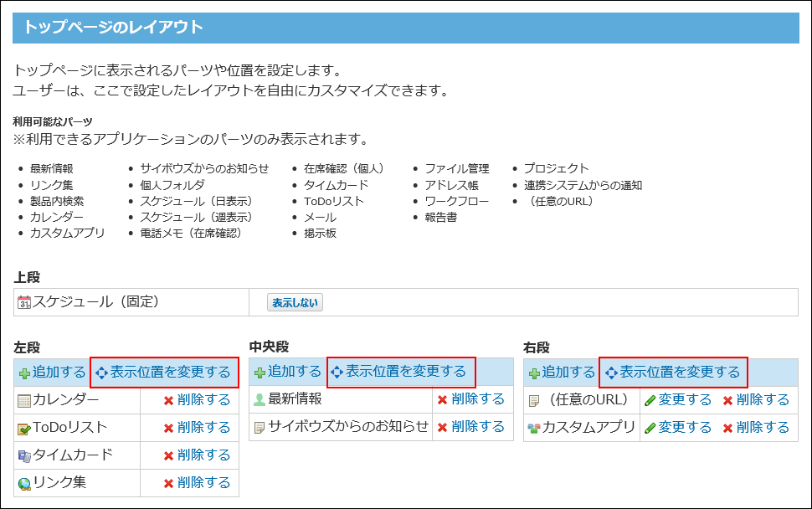Viewport: 812px width, 509px height.
Task: Click 表示位置を変更する in 右段
Action: point(680,373)
